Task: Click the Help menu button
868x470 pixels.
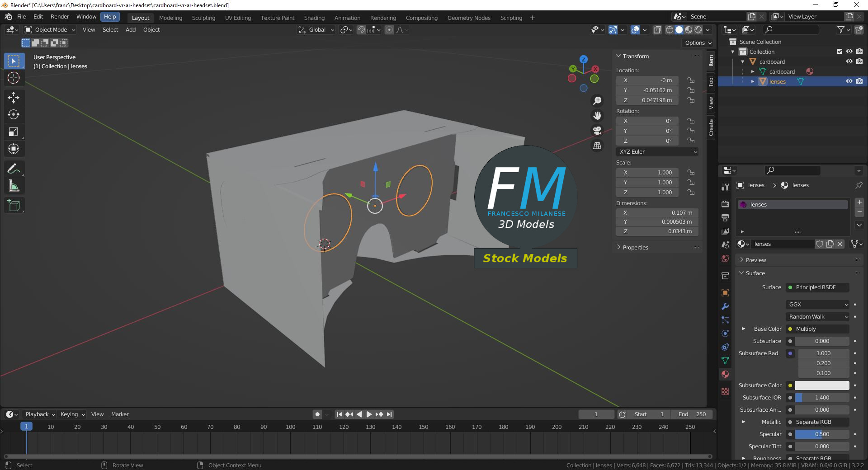Action: tap(110, 17)
